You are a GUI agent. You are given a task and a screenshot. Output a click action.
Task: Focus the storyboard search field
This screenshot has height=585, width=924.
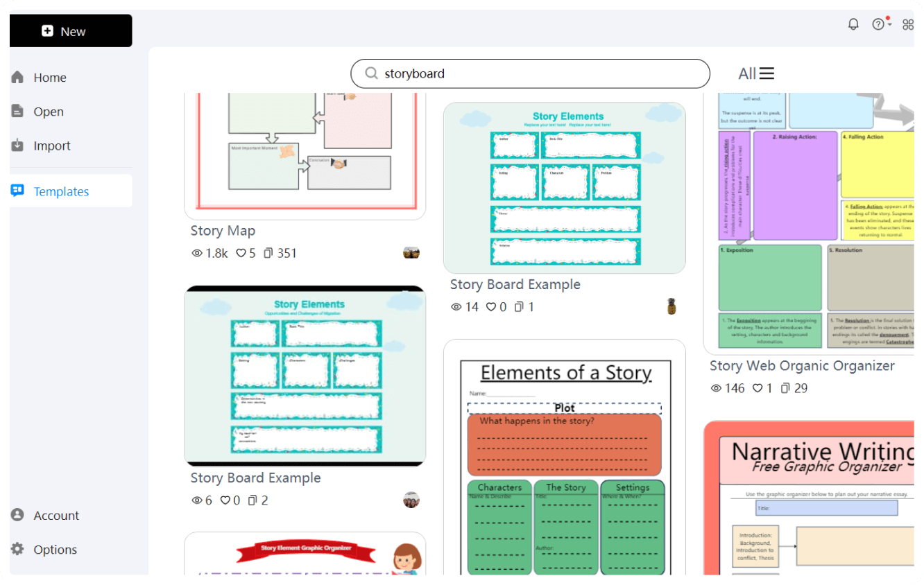[x=530, y=73]
